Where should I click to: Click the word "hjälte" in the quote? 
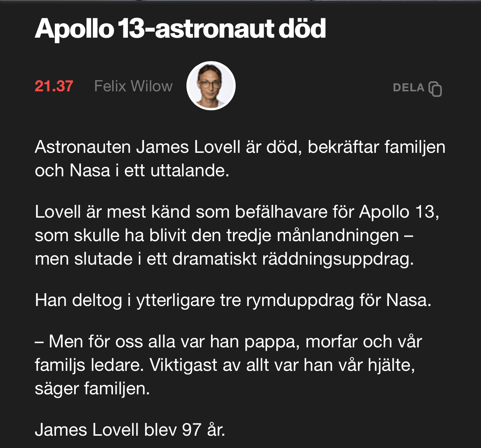tap(390, 365)
